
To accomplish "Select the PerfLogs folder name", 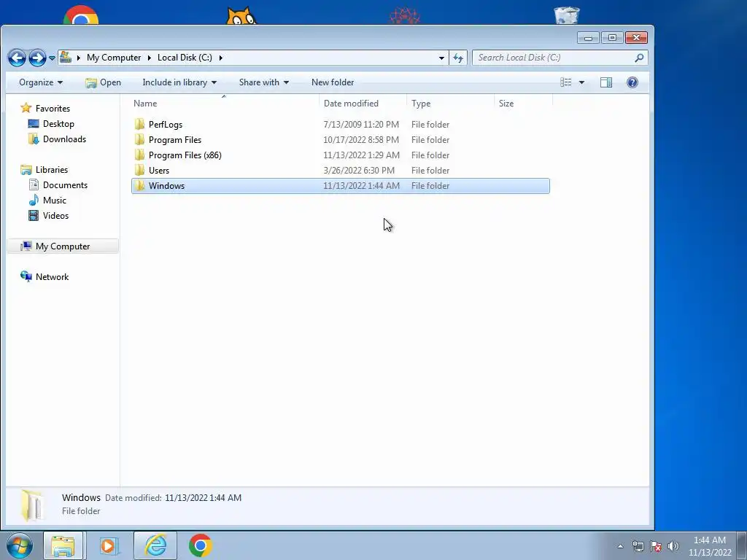I will [166, 124].
